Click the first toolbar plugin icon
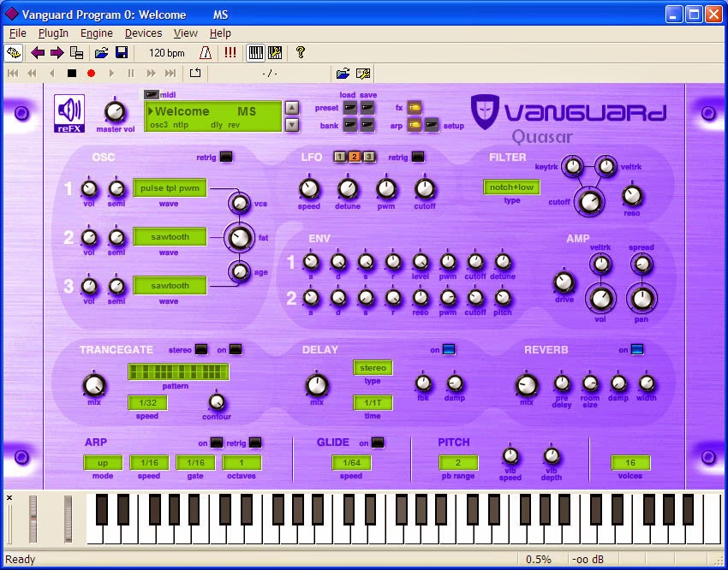This screenshot has height=570, width=728. coord(14,53)
